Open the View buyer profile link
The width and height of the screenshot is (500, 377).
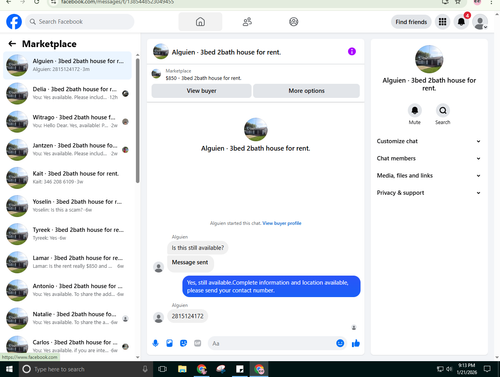[x=282, y=223]
